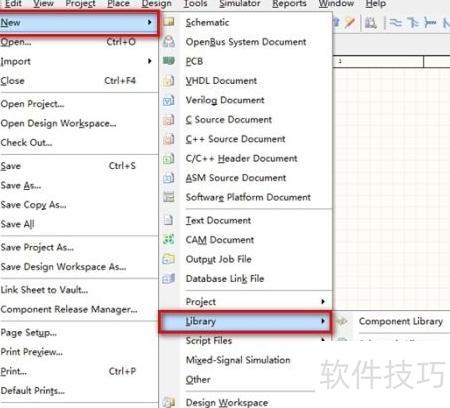This screenshot has height=408, width=450.
Task: Expand the Import submenu arrow
Action: click(x=150, y=61)
